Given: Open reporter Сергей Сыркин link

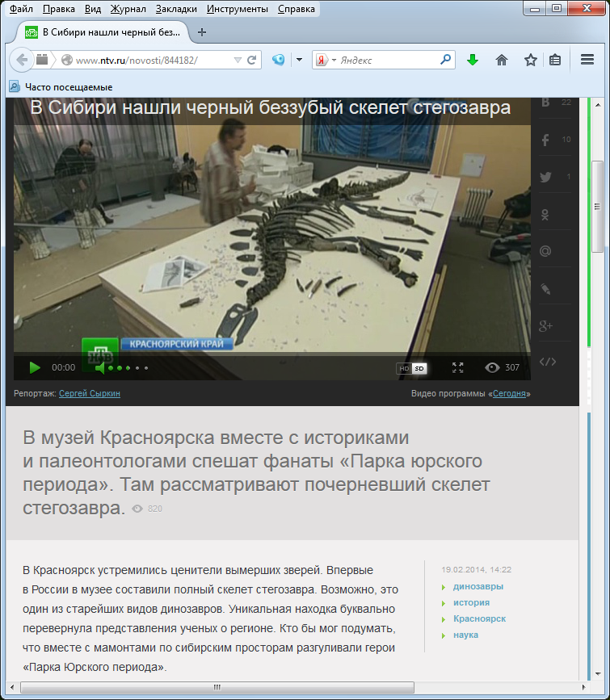Looking at the screenshot, I should tap(90, 393).
